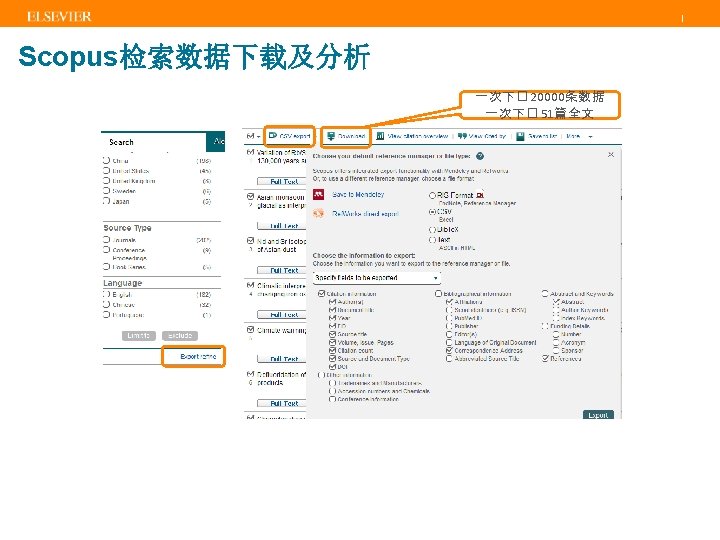Close the export dialog with X

(611, 154)
